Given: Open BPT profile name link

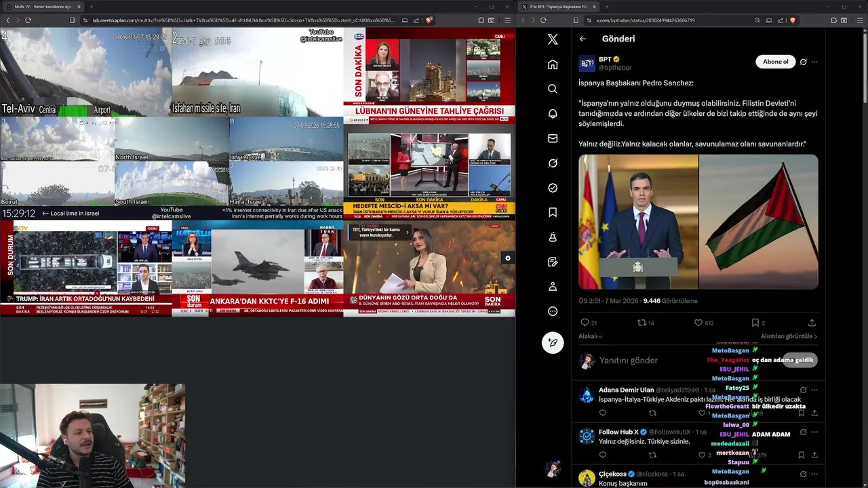Looking at the screenshot, I should coord(605,60).
